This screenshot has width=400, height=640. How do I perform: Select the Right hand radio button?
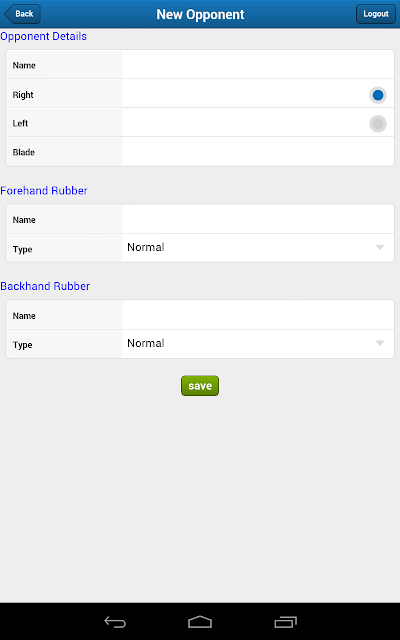click(378, 95)
